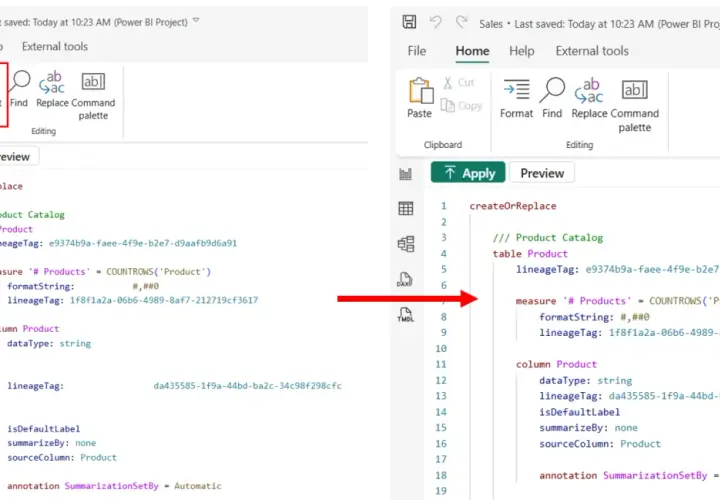This screenshot has height=500, width=720.
Task: Open Table view grid icon in sidebar
Action: click(x=405, y=208)
